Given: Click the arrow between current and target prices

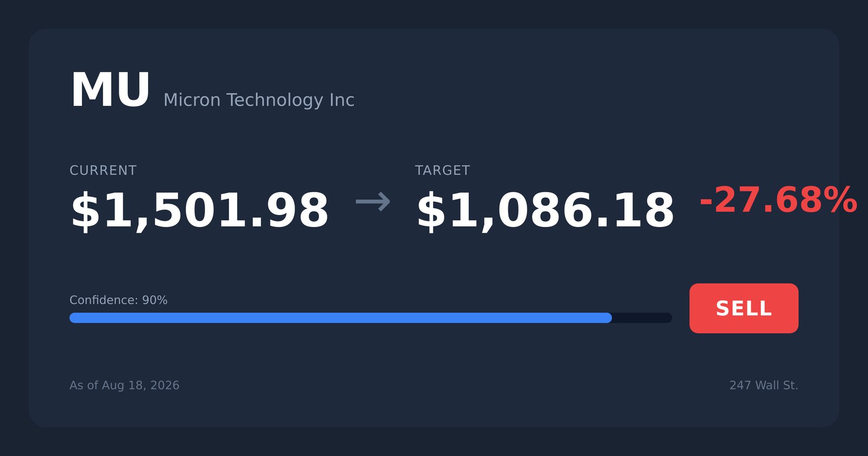Looking at the screenshot, I should click(373, 201).
